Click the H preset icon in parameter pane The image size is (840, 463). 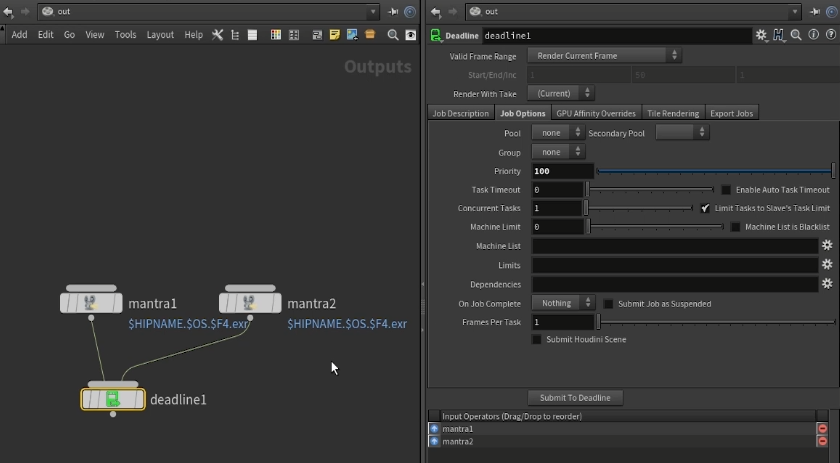point(778,35)
